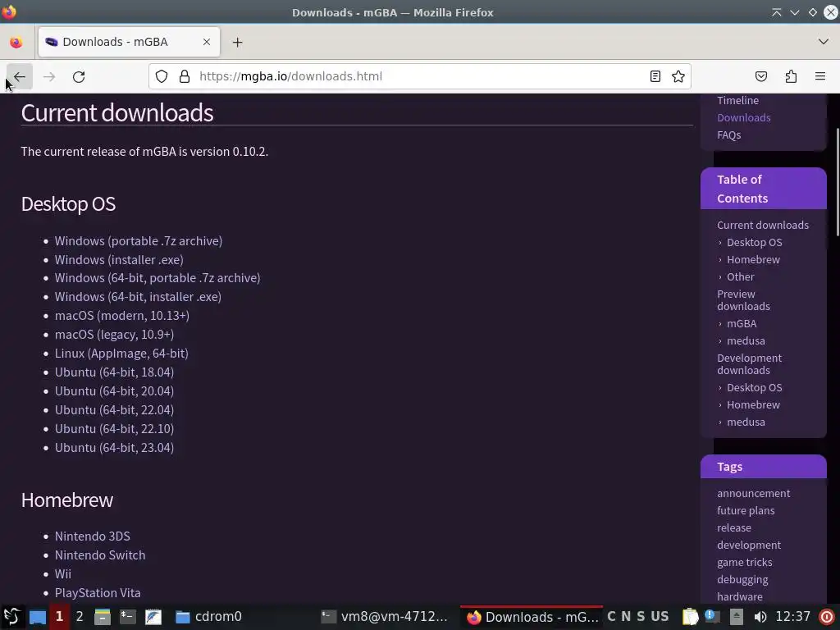Download macOS (modern, 10.13+)
Image resolution: width=840 pixels, height=630 pixels.
point(122,316)
